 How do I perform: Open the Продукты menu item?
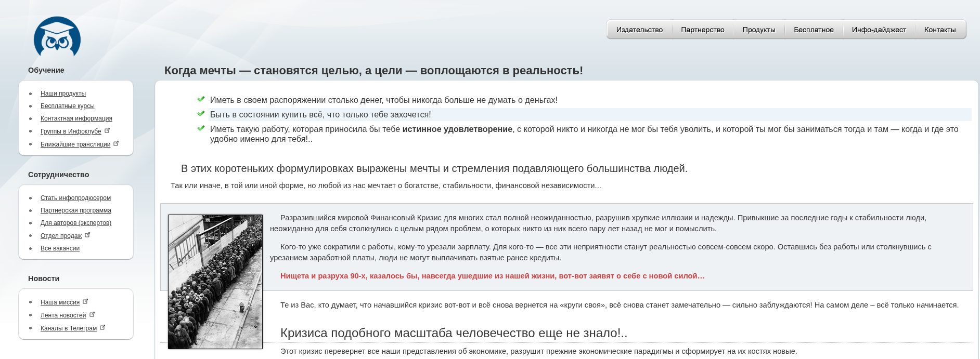[759, 30]
